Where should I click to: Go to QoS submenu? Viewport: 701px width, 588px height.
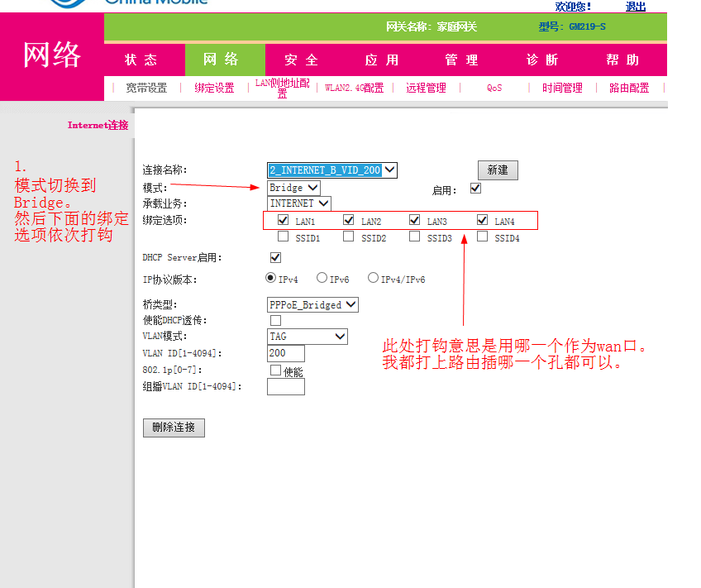coord(494,88)
